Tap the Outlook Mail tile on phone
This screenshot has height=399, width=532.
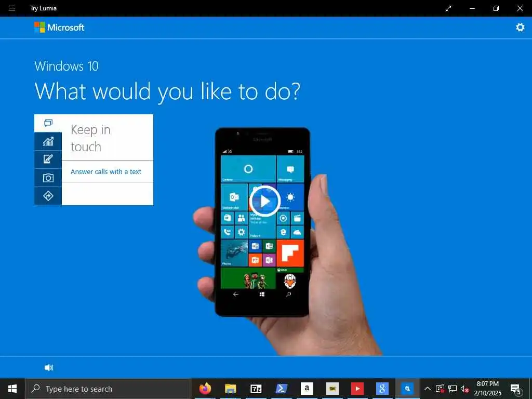pos(234,197)
